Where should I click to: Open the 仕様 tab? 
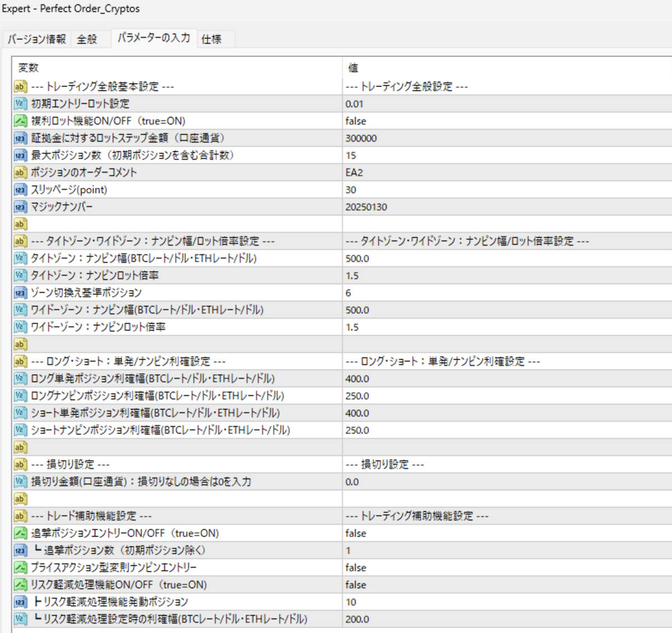click(x=211, y=39)
